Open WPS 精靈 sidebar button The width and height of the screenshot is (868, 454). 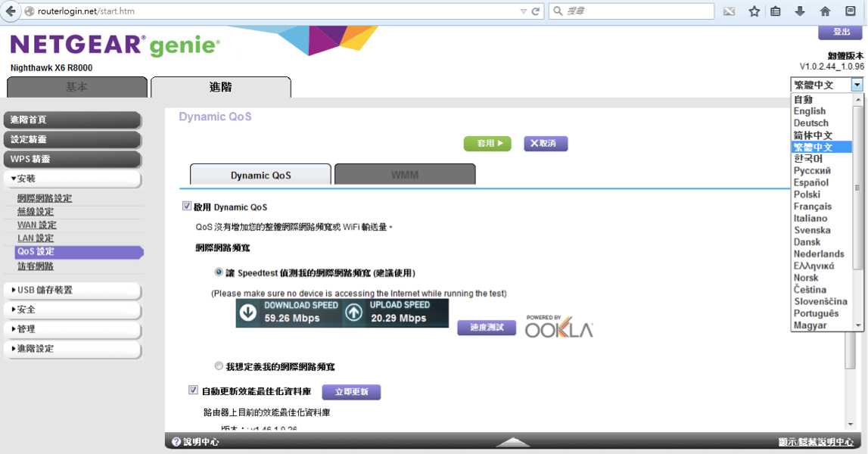coord(73,159)
